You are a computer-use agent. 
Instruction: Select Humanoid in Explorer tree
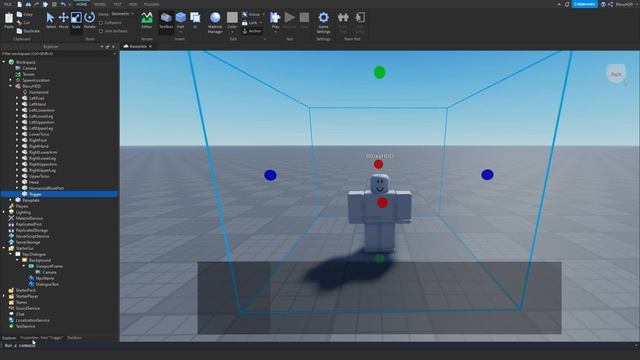click(x=38, y=92)
